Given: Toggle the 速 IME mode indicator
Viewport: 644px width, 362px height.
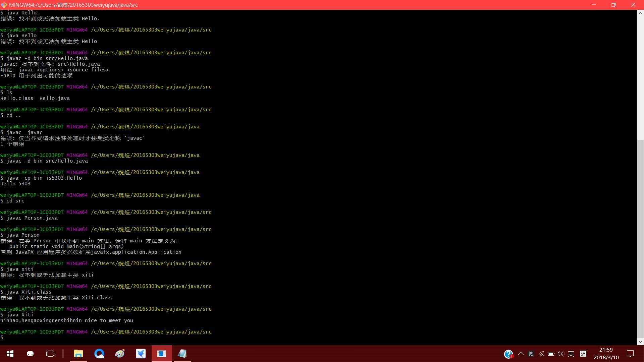Looking at the screenshot, I should (x=583, y=354).
